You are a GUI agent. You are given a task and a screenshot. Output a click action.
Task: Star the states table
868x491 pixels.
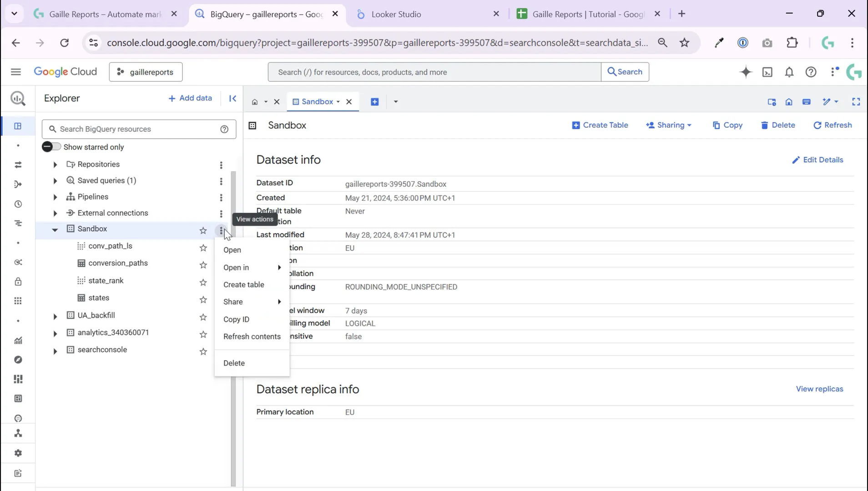(x=203, y=300)
